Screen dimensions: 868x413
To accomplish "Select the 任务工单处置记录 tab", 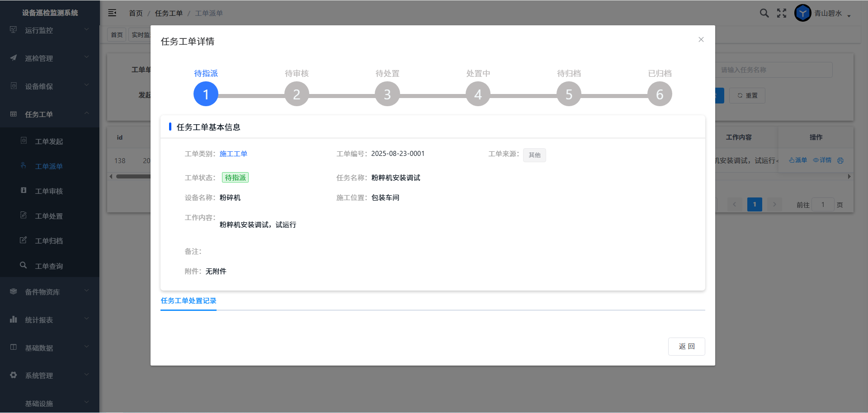I will (189, 301).
